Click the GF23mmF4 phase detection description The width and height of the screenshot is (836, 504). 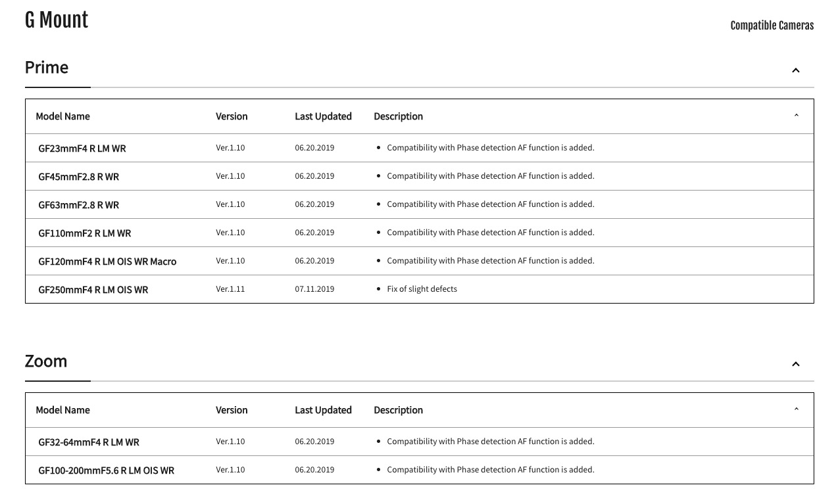(491, 148)
